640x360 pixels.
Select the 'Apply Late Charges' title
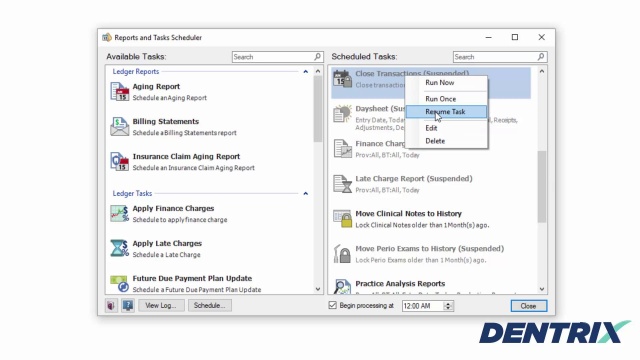tap(167, 243)
